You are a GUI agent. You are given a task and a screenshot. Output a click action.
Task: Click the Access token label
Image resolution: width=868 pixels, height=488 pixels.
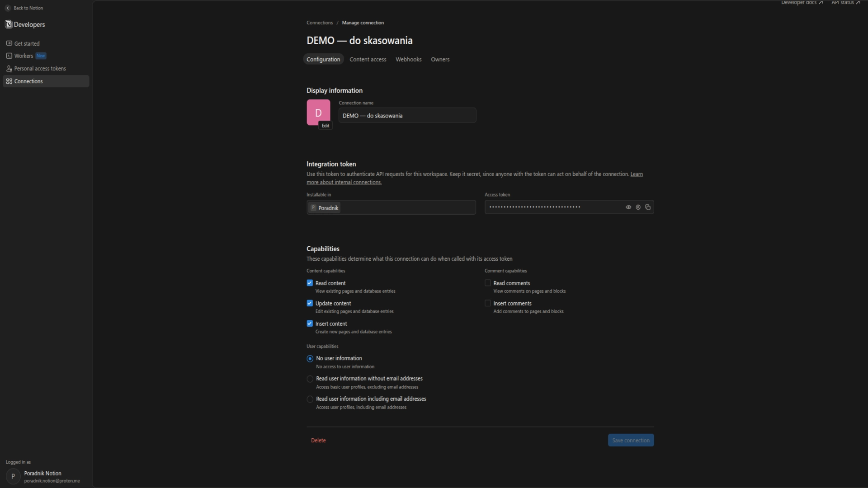[497, 195]
